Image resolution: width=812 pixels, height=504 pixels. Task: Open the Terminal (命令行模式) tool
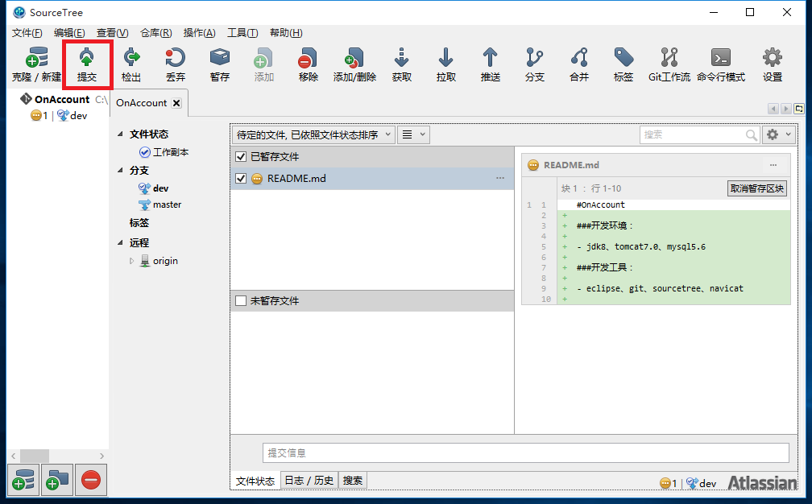coord(721,64)
